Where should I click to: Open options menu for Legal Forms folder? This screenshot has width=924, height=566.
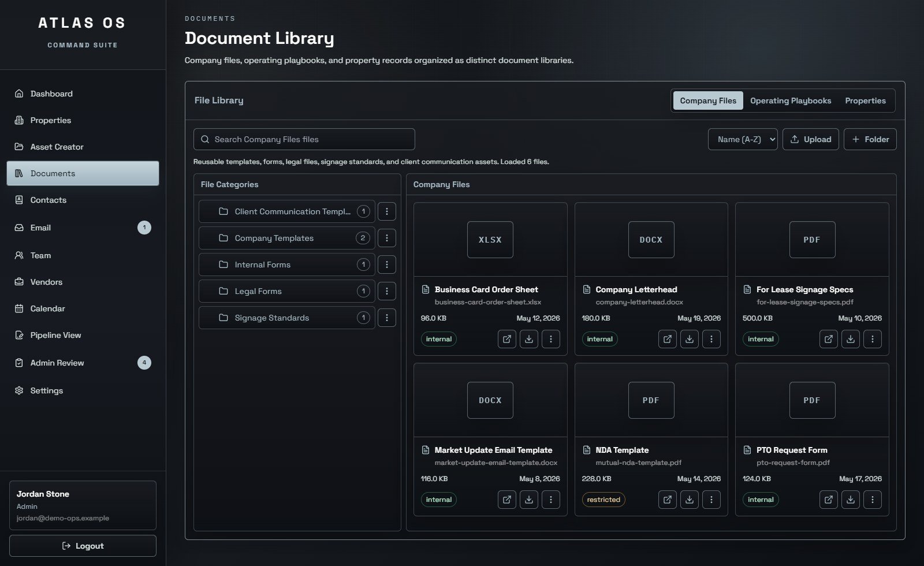click(387, 291)
